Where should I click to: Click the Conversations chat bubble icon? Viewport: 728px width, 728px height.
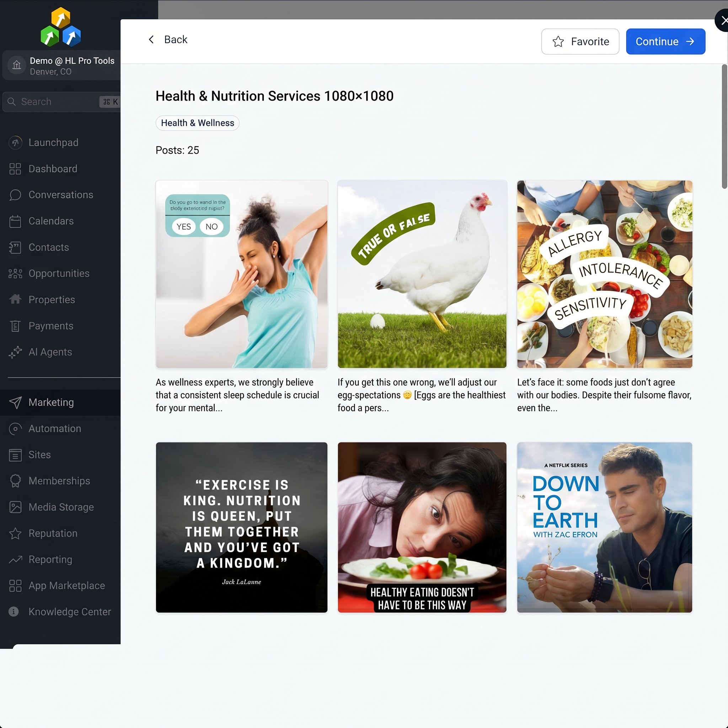pyautogui.click(x=15, y=195)
